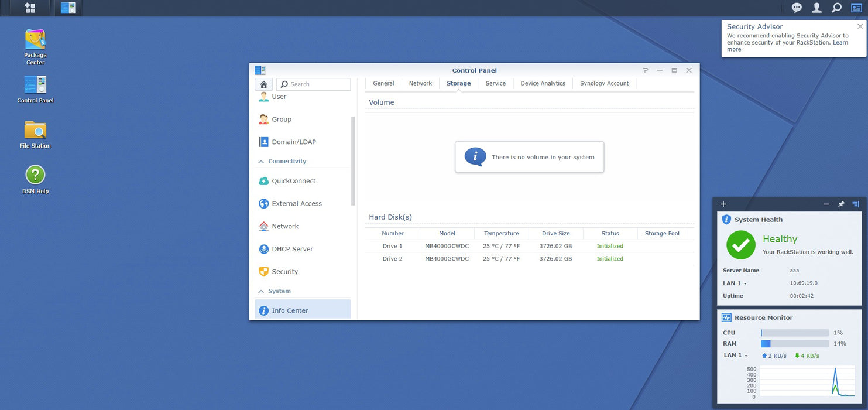Open the DSM Main Menu grid icon
The height and width of the screenshot is (410, 868).
(x=30, y=8)
